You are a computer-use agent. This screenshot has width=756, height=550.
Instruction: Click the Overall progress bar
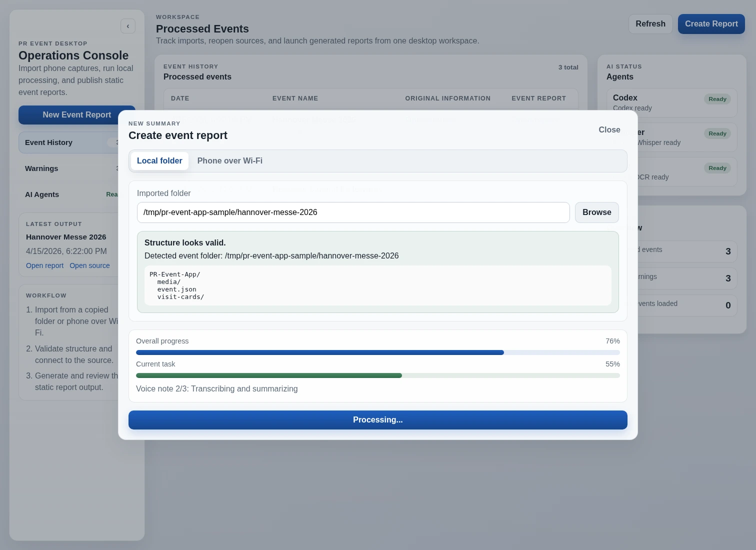tap(378, 352)
